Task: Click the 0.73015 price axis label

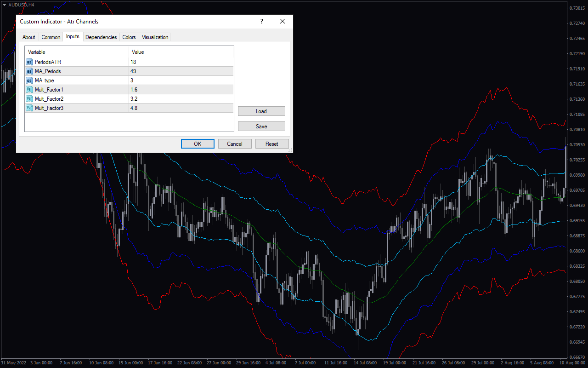Action: coord(577,8)
